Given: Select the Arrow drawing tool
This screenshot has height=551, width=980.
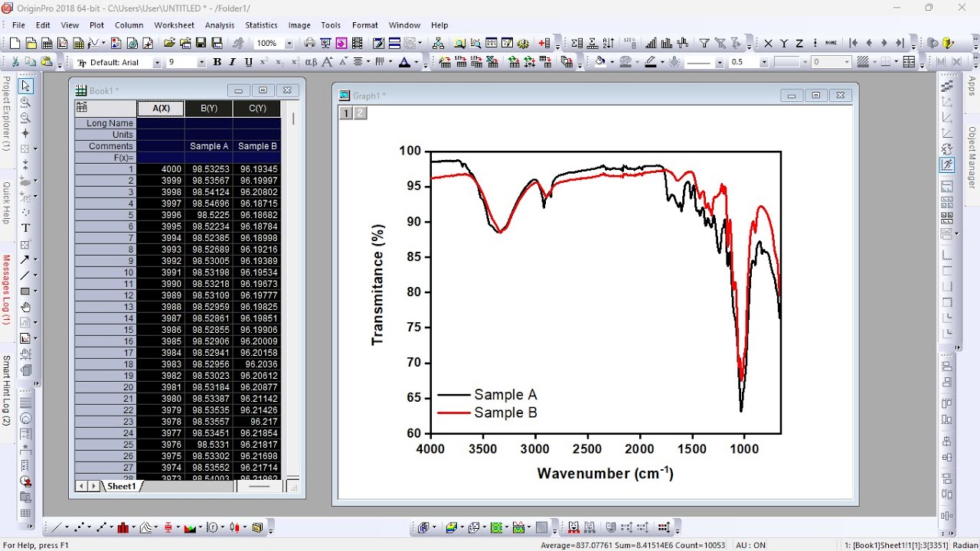Looking at the screenshot, I should pos(25,260).
